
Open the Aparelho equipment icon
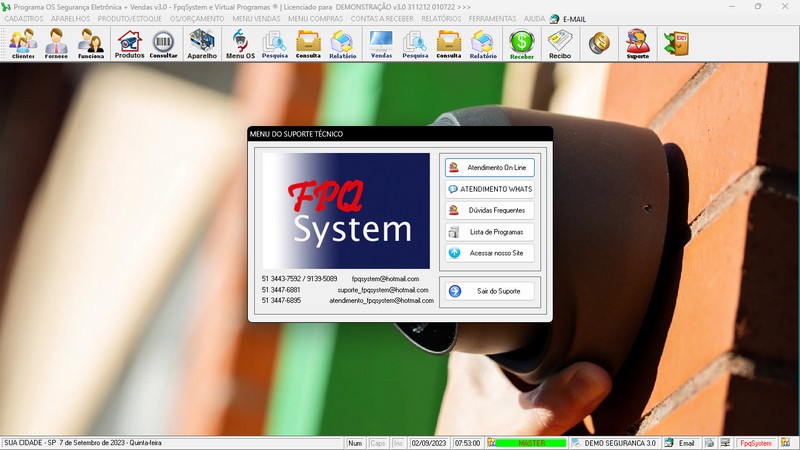pyautogui.click(x=202, y=44)
